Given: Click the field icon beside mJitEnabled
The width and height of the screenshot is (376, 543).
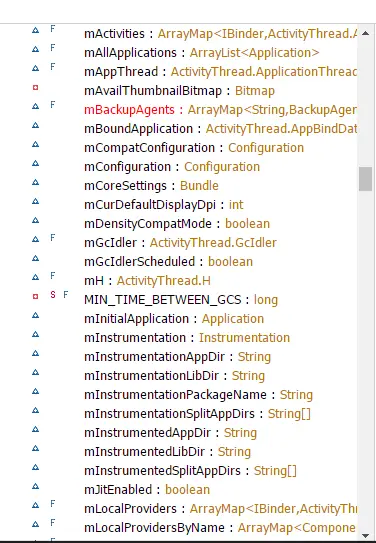Looking at the screenshot, I should (35, 487).
